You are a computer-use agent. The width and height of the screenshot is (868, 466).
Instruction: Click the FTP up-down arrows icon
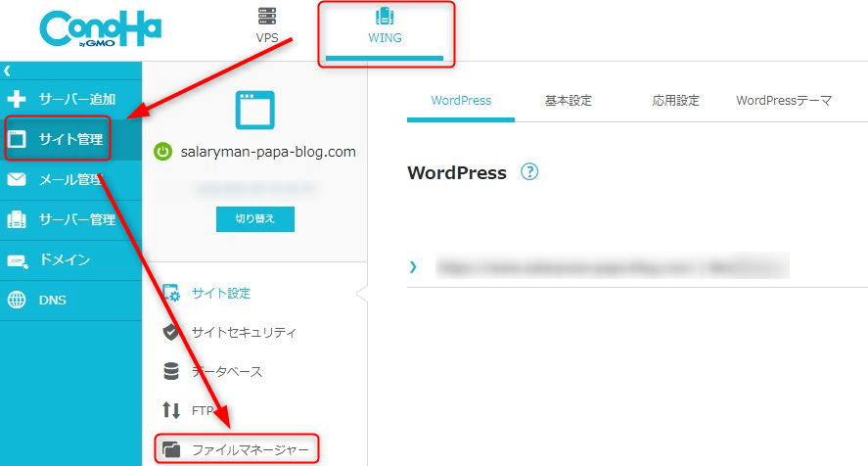click(x=171, y=410)
